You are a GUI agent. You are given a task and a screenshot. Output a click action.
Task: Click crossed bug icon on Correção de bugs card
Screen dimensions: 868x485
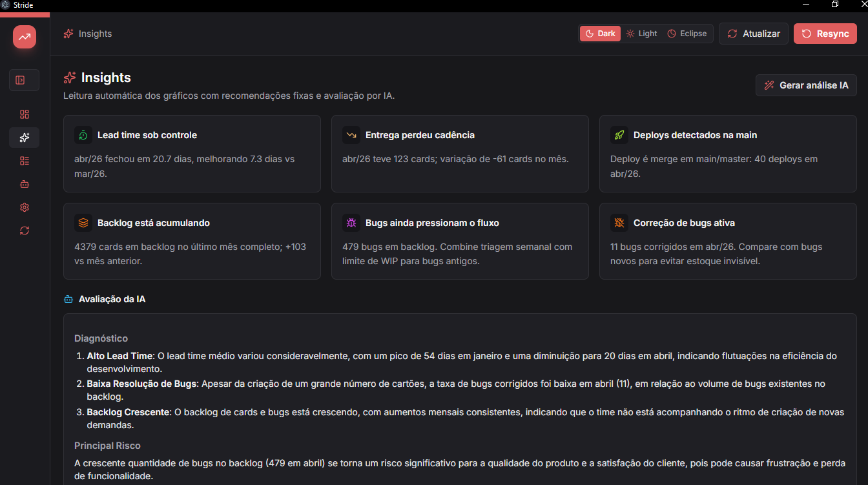(x=619, y=223)
